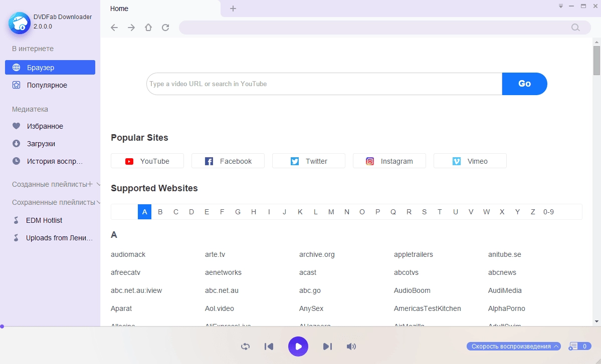Open Vimeo from Popular Sites
This screenshot has height=364, width=601.
(470, 161)
